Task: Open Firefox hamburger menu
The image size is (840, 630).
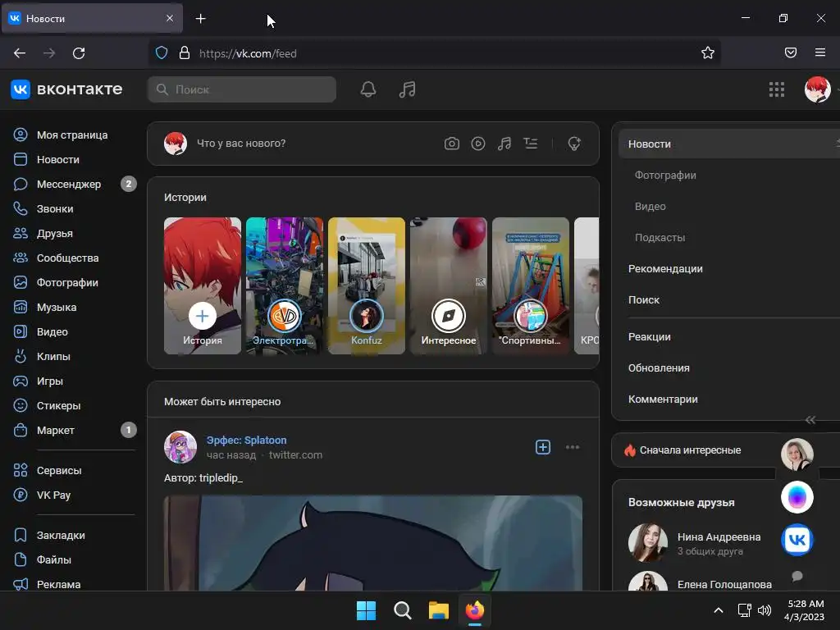Action: coord(820,52)
